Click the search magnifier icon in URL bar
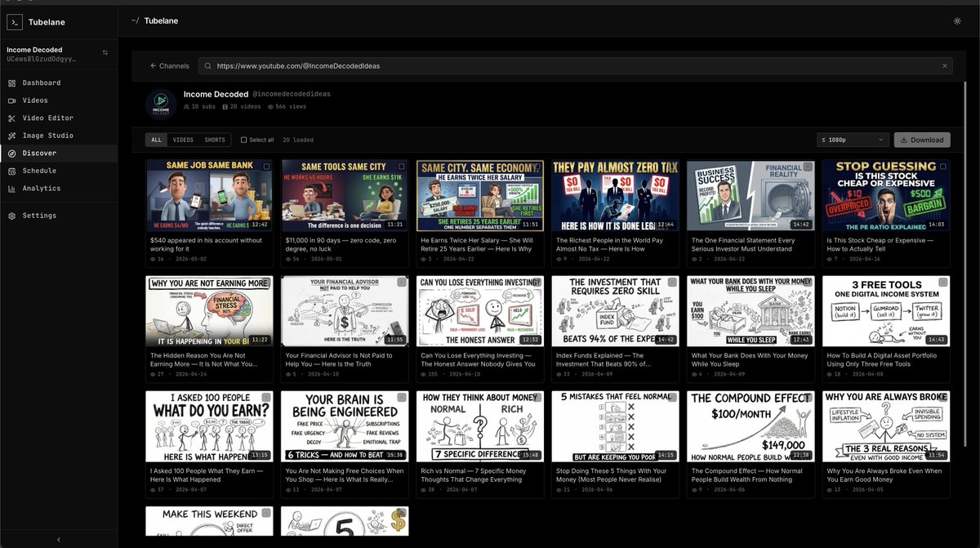980x548 pixels. (208, 66)
